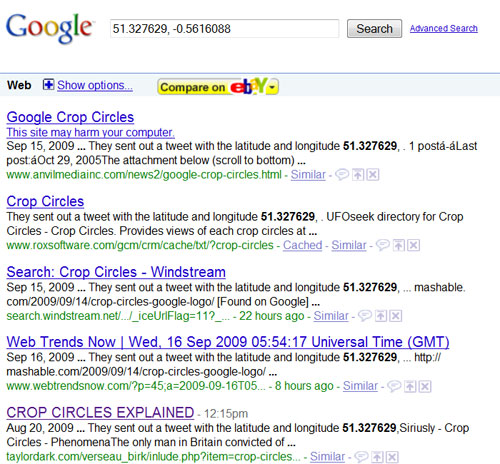Open the Crop Circles result title
The width and height of the screenshot is (500, 464).
(x=45, y=202)
